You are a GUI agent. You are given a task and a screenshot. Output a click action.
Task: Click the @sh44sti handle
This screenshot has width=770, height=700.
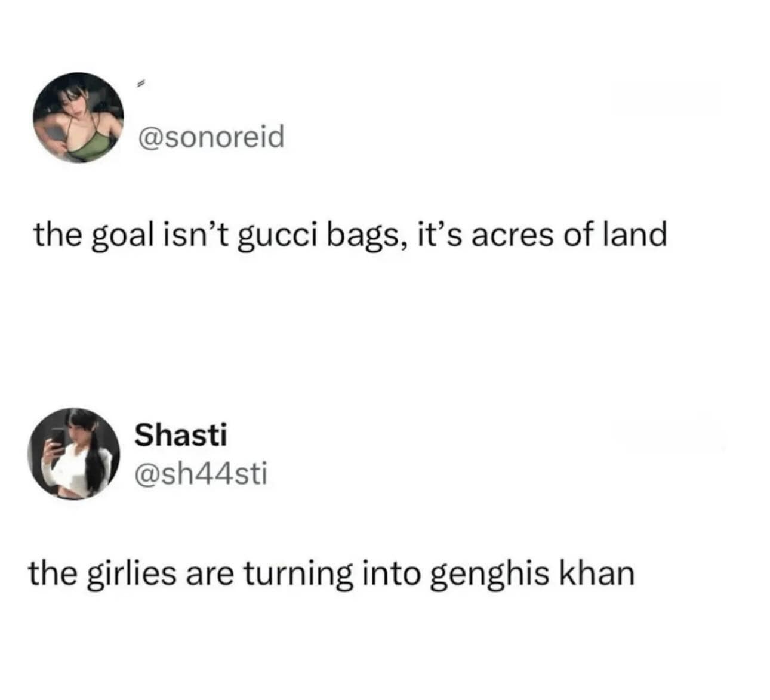point(202,474)
